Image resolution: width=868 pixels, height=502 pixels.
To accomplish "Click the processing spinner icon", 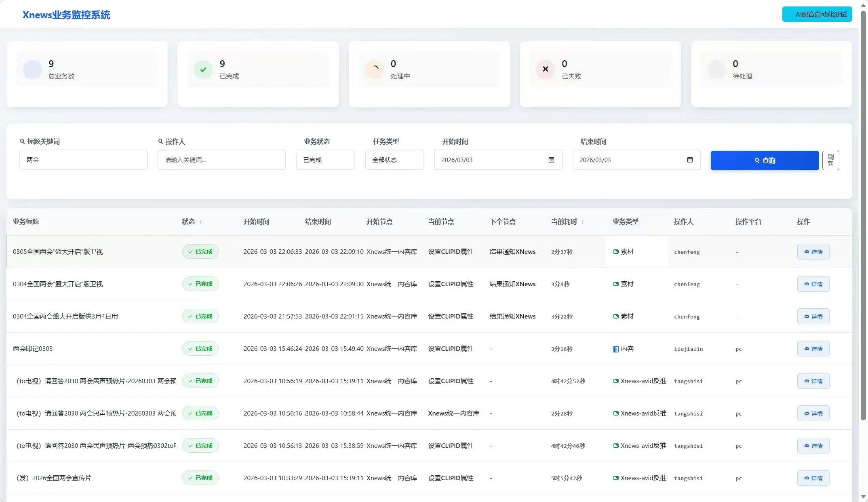I will click(374, 70).
